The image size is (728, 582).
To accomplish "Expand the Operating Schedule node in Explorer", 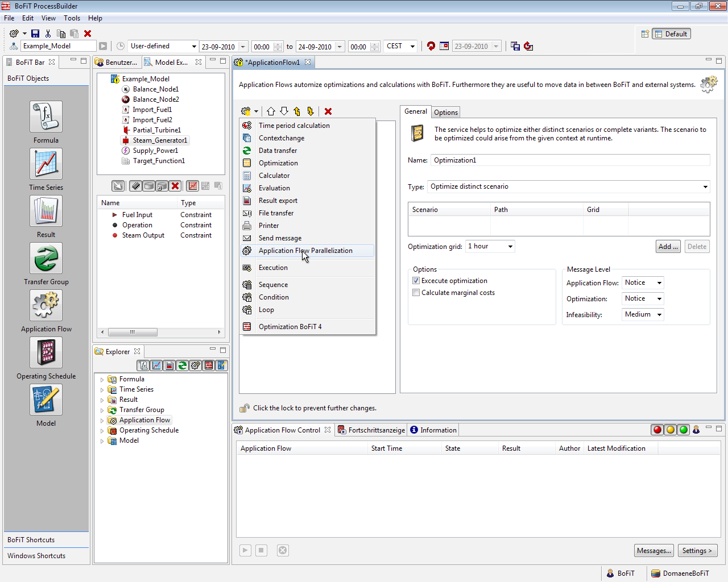I will click(102, 431).
